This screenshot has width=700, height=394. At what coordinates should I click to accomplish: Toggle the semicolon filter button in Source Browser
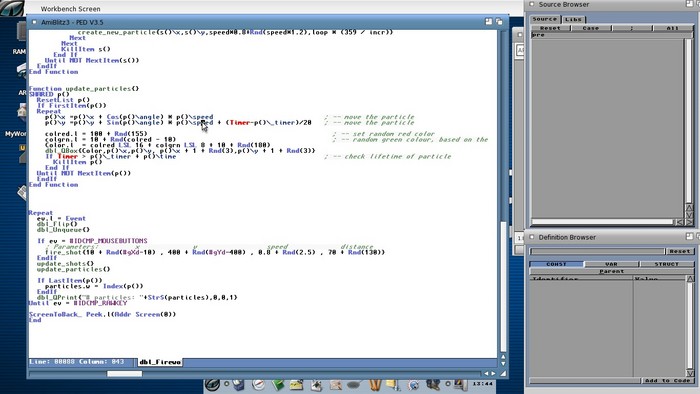(x=632, y=28)
